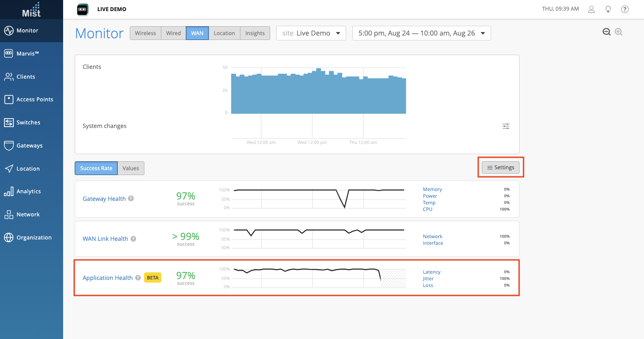Open the help question mark icon
Screen dimensions: 644x339
point(625,9)
